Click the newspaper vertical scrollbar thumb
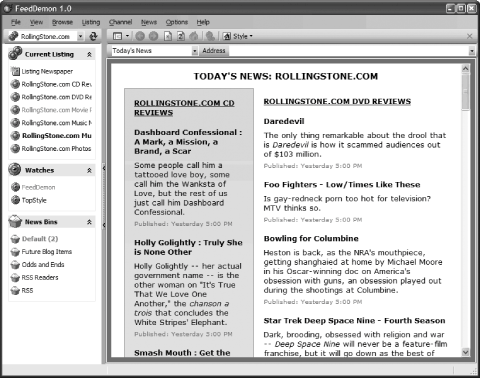 tap(465, 92)
